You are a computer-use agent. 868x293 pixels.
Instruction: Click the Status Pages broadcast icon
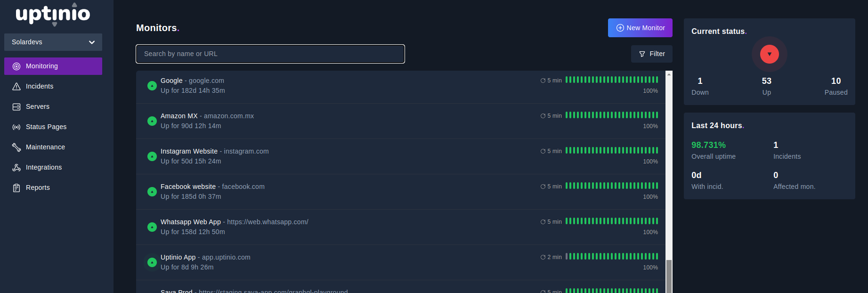click(x=16, y=127)
